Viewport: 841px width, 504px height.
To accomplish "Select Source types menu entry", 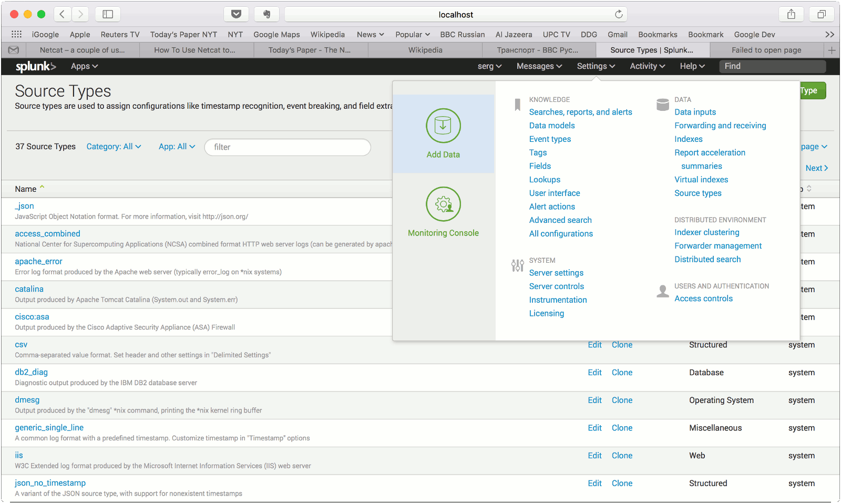I will tap(698, 193).
